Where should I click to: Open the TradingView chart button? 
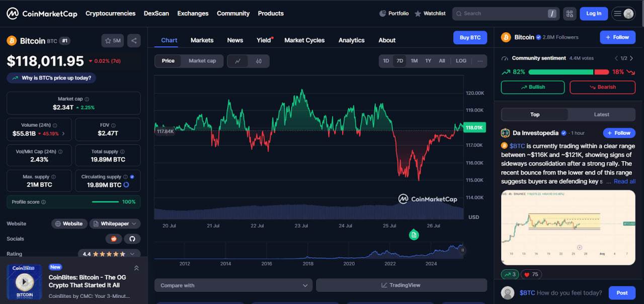401,285
